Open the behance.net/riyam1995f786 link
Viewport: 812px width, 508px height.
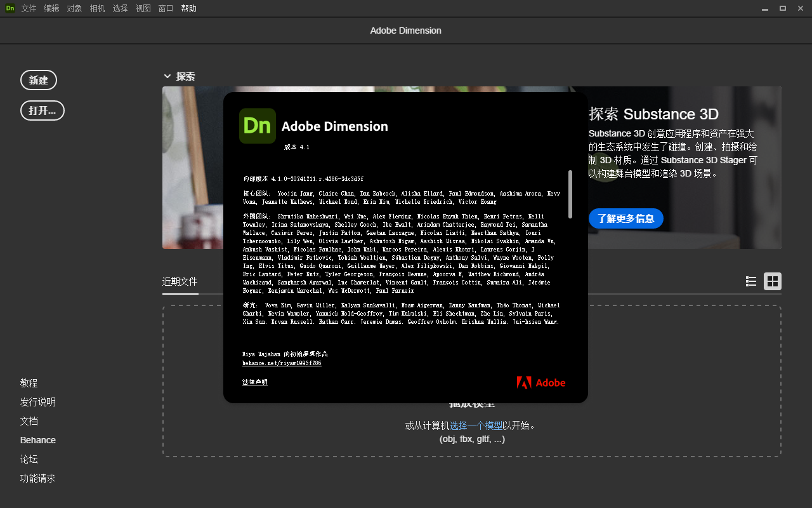(x=281, y=363)
